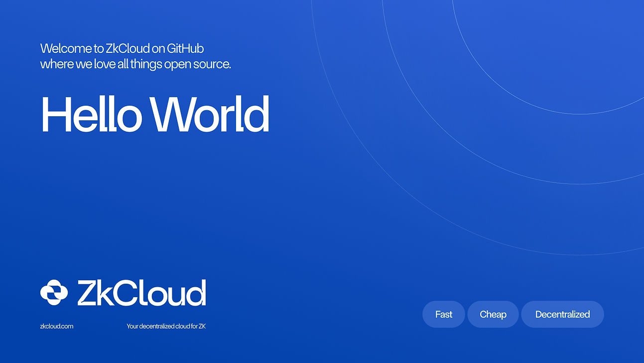Select the Decentralized pill button
The image size is (644, 363).
tap(562, 314)
